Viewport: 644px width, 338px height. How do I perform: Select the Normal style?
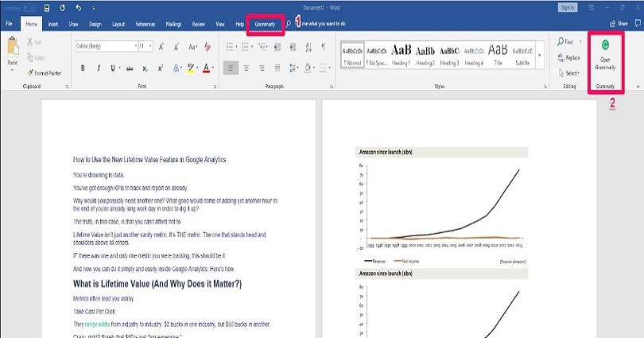[352, 55]
